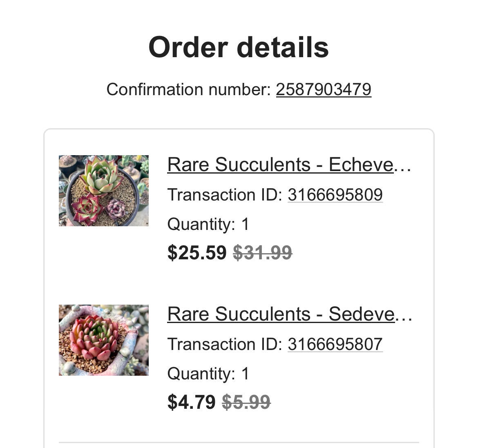Click Quantity: 1 under the Sedeveria item
This screenshot has width=478, height=448.
point(208,374)
